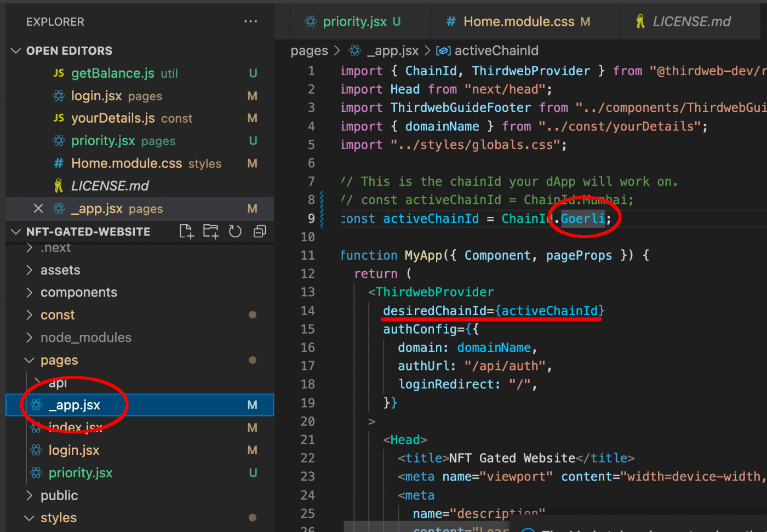The height and width of the screenshot is (532, 767).
Task: Open index.jsx in the pages folder
Action: coord(140,427)
